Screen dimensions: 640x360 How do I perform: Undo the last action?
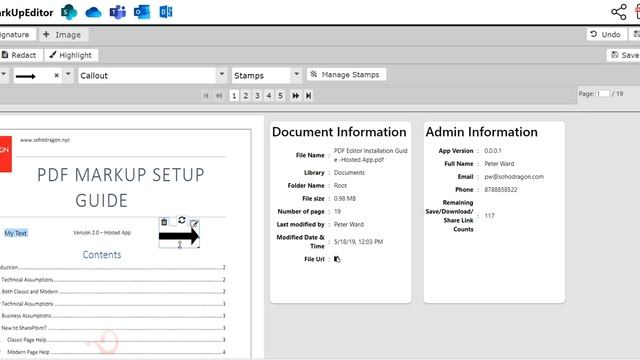[606, 34]
